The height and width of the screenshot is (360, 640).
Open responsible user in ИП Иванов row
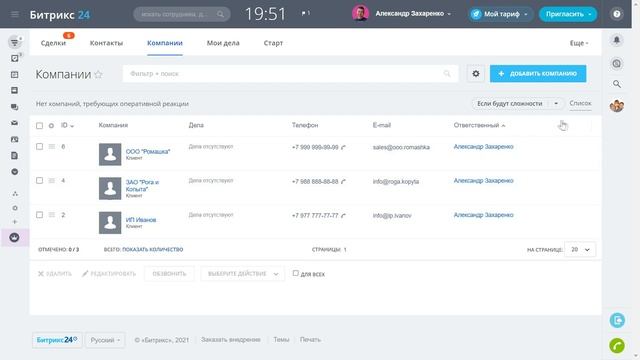(x=483, y=215)
